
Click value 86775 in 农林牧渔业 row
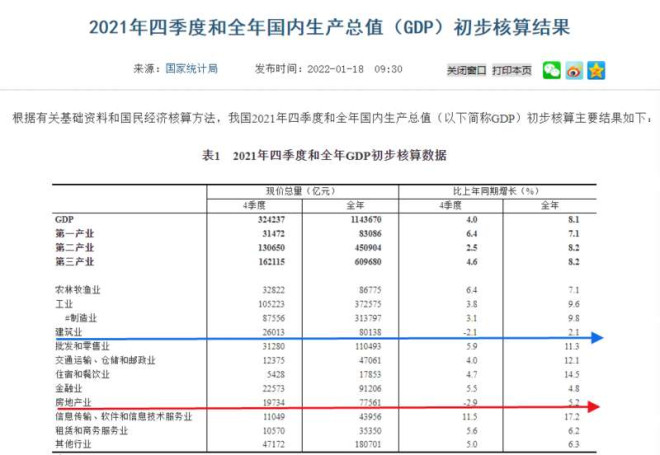[370, 290]
